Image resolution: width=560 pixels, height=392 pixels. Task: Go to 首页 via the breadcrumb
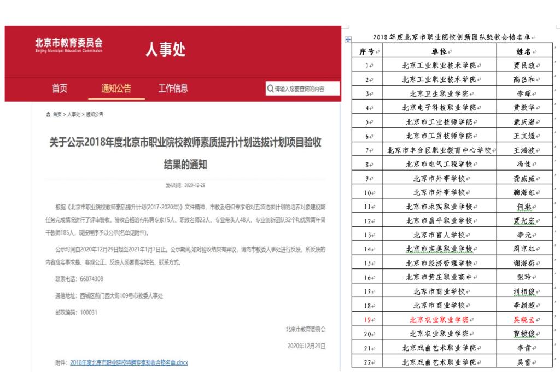pos(57,115)
